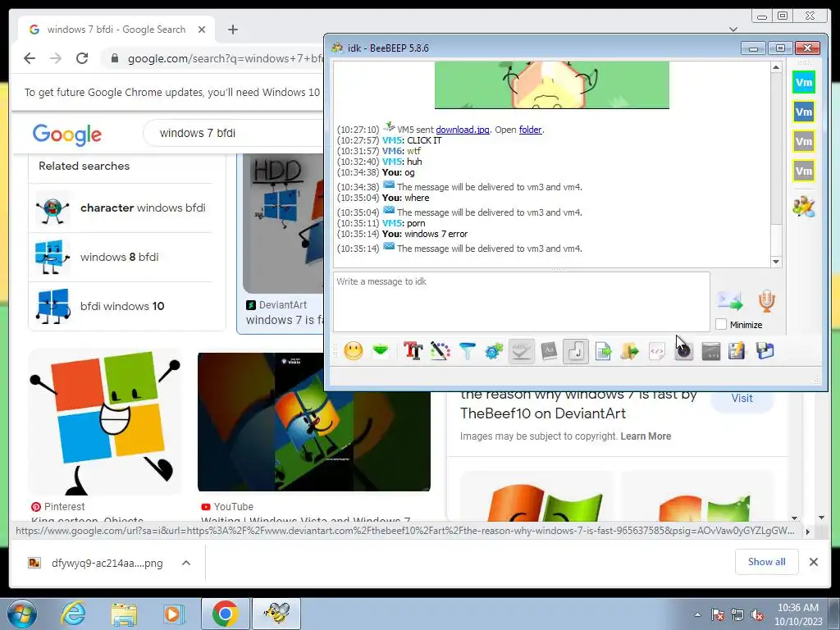Viewport: 840px width, 630px height.
Task: Focus the Write a message to idk field
Action: coord(521,302)
